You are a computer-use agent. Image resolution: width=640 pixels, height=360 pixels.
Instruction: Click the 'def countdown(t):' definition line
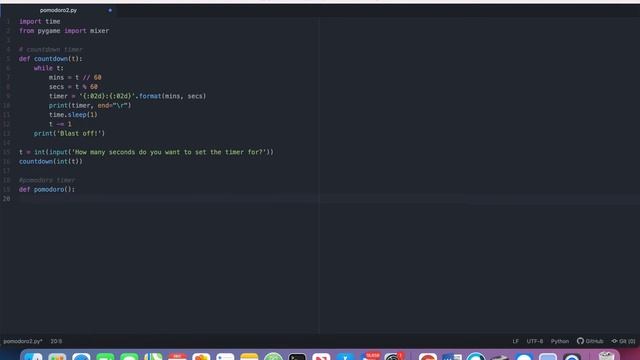(51, 59)
